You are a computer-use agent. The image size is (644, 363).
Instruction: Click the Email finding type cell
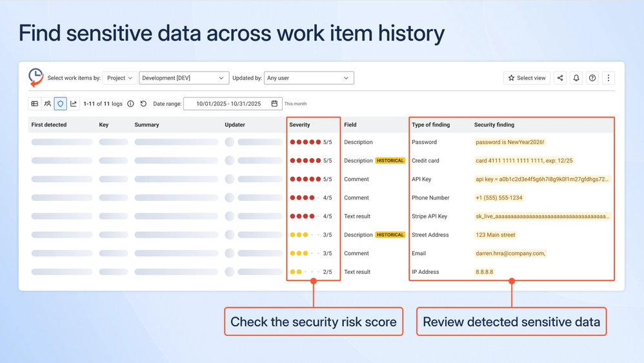pyautogui.click(x=419, y=253)
